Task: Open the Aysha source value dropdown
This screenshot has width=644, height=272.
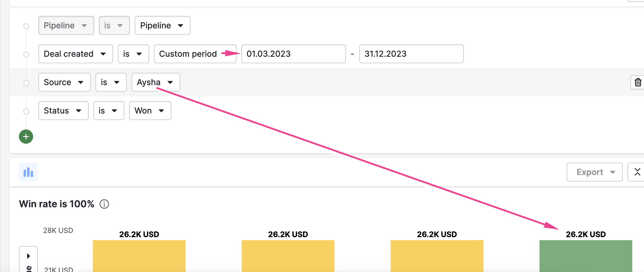Action: (156, 82)
